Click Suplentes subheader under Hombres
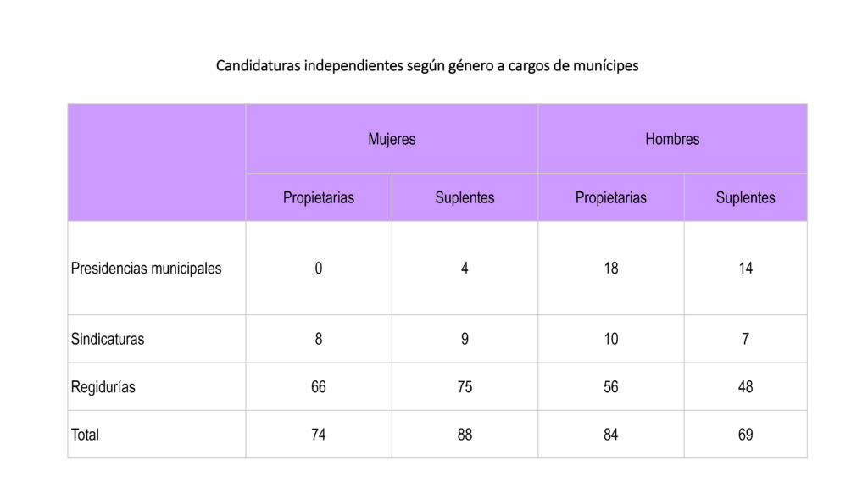This screenshot has height=488, width=868. click(x=745, y=197)
